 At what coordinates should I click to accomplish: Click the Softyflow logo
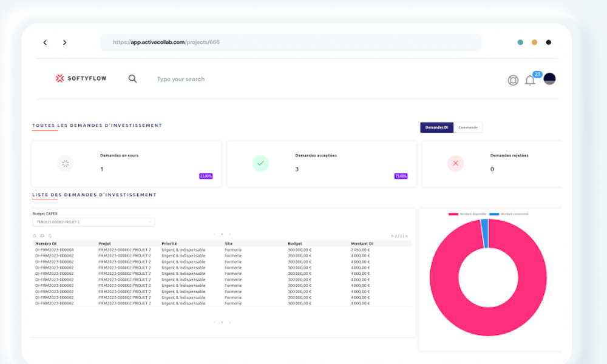[81, 78]
